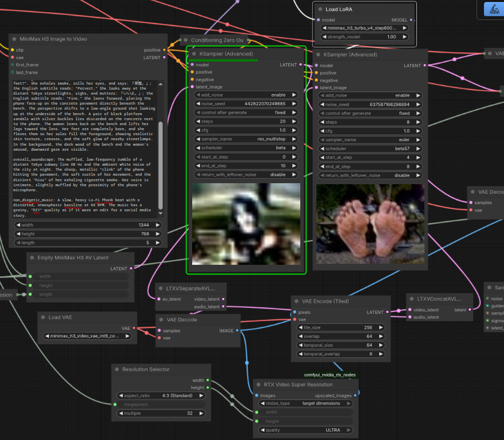Increase length 5 using right arrow
The width and height of the screenshot is (504, 440).
[158, 243]
